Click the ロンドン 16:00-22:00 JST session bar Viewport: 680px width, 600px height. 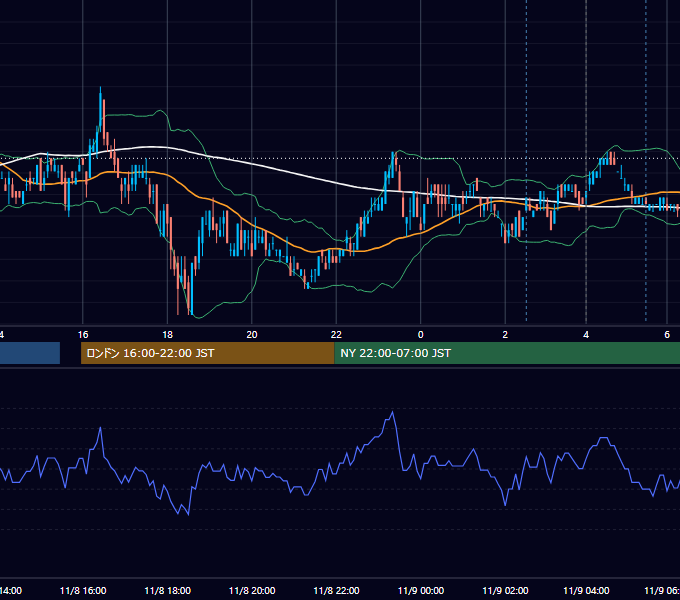pyautogui.click(x=208, y=353)
